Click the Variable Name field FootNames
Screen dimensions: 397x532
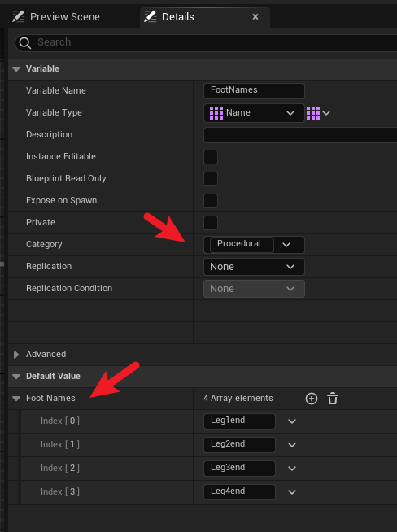point(254,90)
